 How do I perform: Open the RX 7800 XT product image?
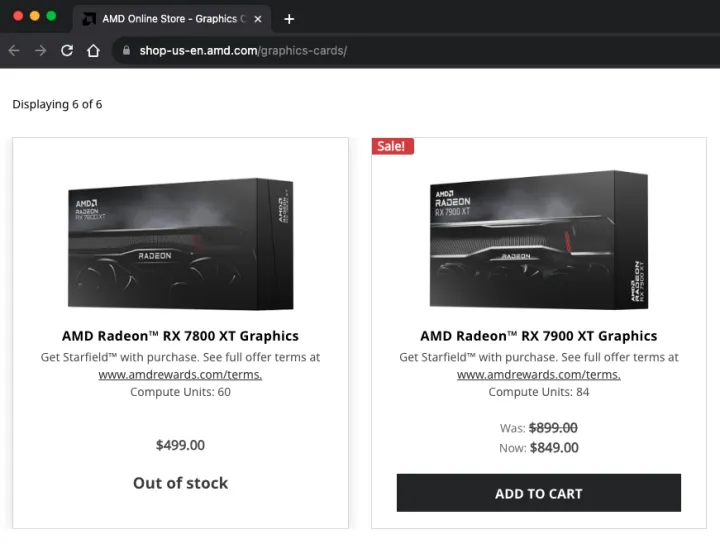pyautogui.click(x=180, y=243)
